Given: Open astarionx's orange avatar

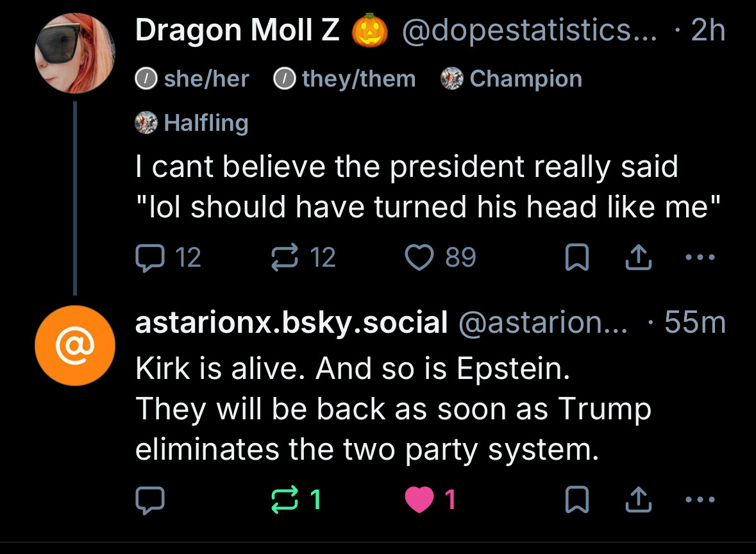Looking at the screenshot, I should [75, 346].
